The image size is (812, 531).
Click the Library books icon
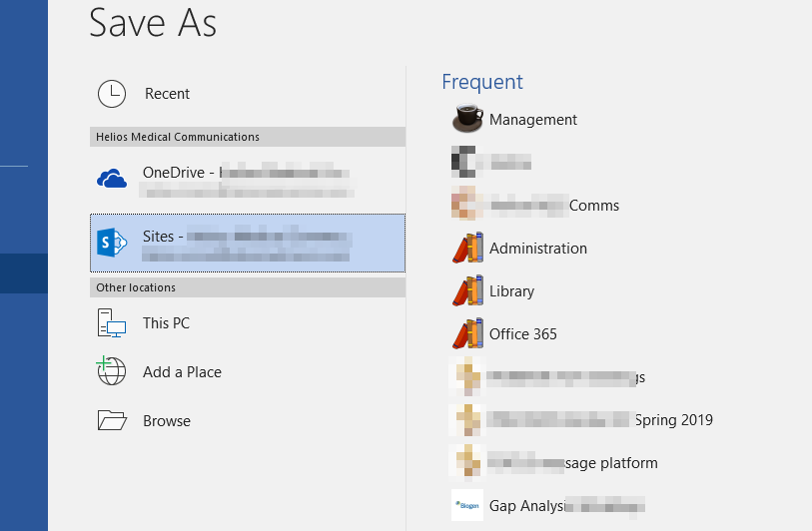[467, 291]
